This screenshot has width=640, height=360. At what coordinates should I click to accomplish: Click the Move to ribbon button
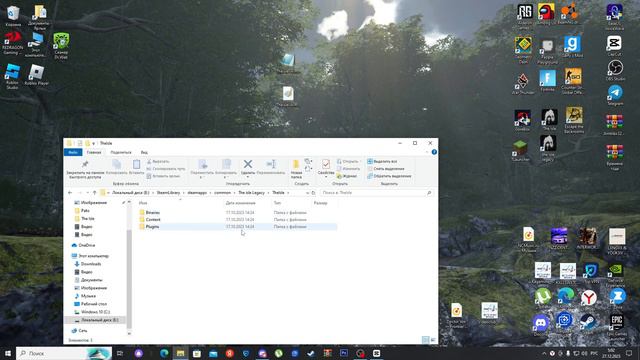tap(202, 168)
